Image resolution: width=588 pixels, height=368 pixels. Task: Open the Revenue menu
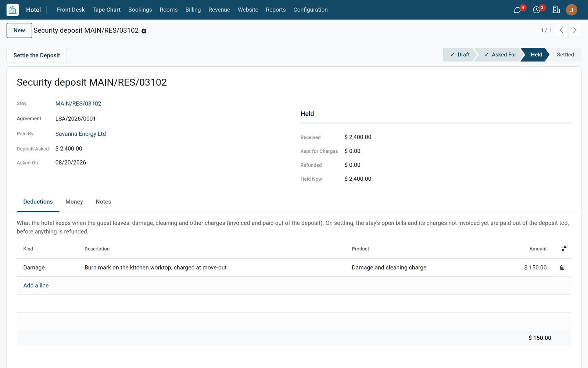[219, 10]
